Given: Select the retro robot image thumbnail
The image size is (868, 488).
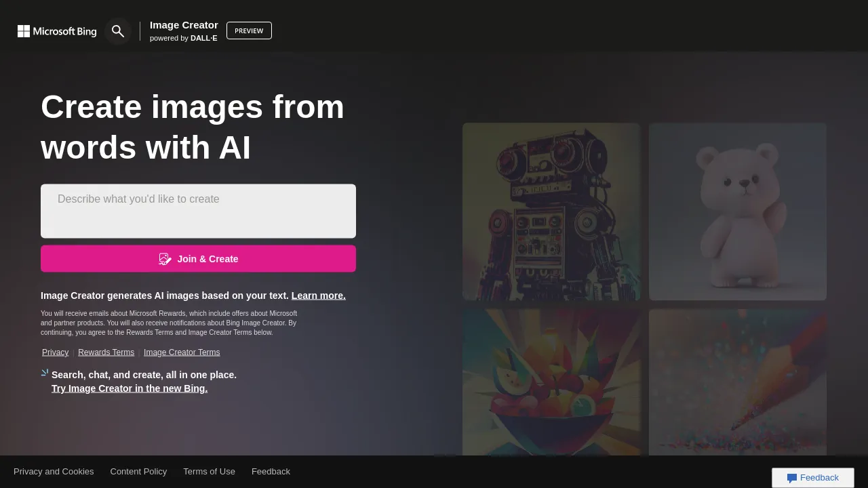Looking at the screenshot, I should (551, 211).
